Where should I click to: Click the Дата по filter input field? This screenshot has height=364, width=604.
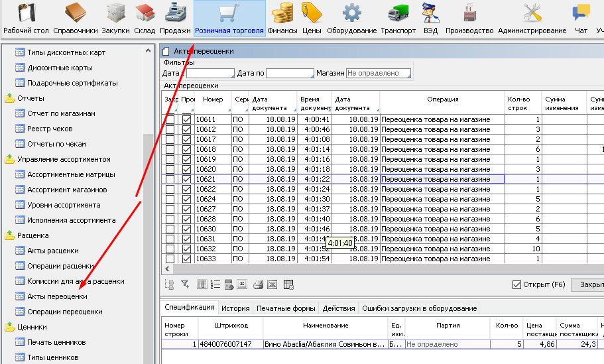289,73
